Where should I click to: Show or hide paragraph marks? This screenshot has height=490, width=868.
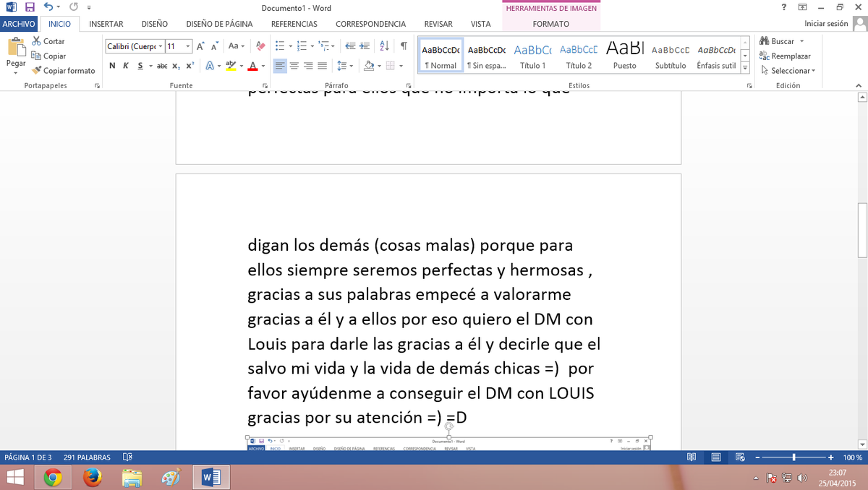(x=404, y=46)
